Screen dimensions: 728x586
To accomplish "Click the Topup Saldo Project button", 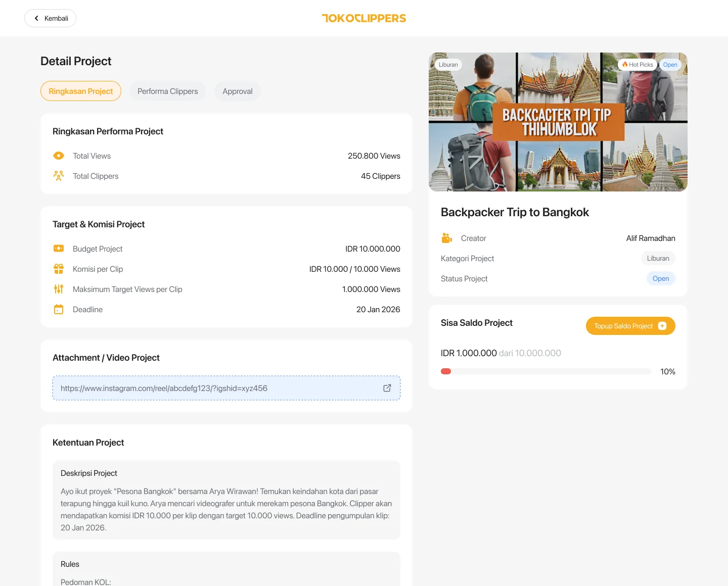I will click(x=630, y=326).
